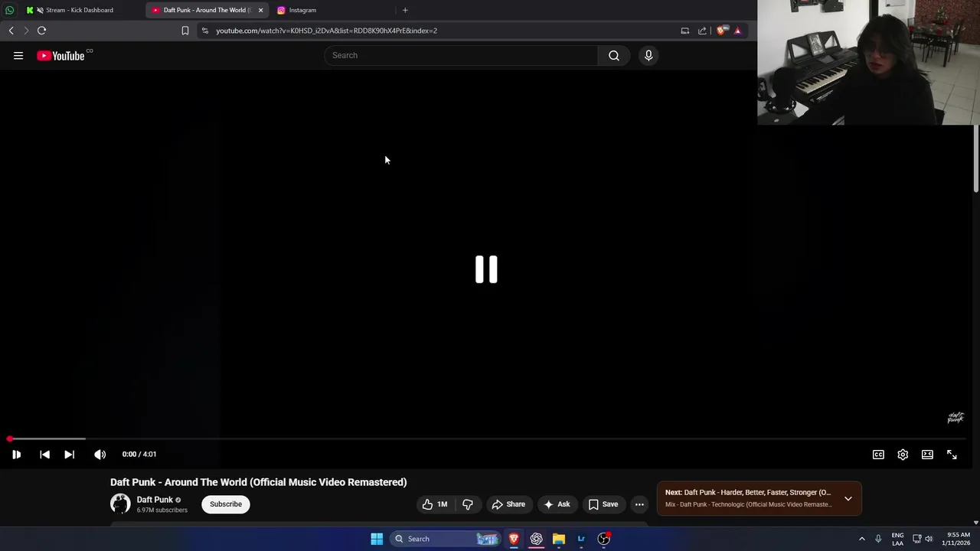Click the Windows taskbar search box
The image size is (980, 551).
pyautogui.click(x=446, y=539)
